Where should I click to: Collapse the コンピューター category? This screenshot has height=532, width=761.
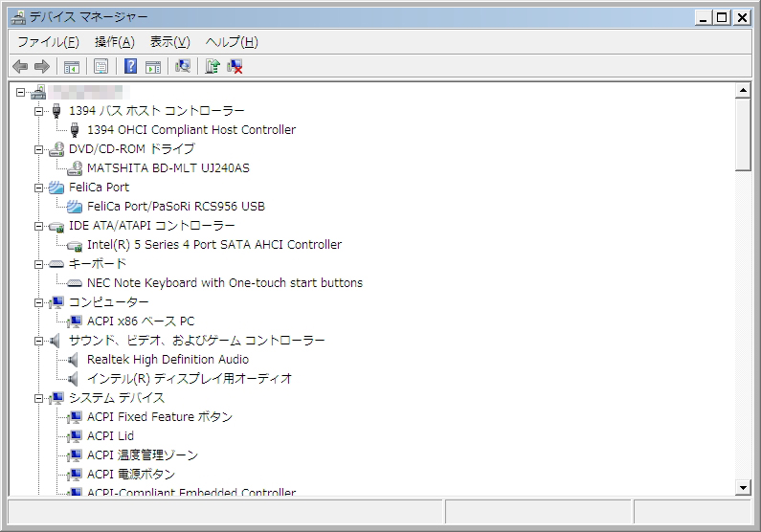point(39,302)
